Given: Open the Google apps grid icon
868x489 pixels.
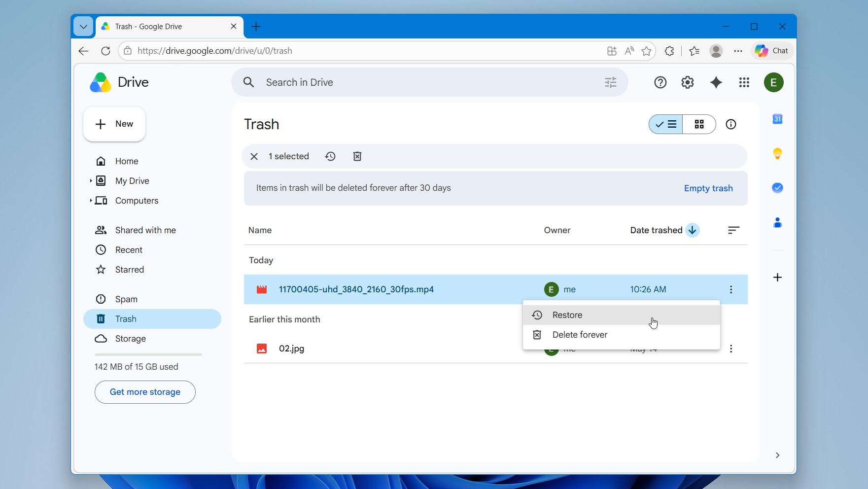Looking at the screenshot, I should pos(744,82).
